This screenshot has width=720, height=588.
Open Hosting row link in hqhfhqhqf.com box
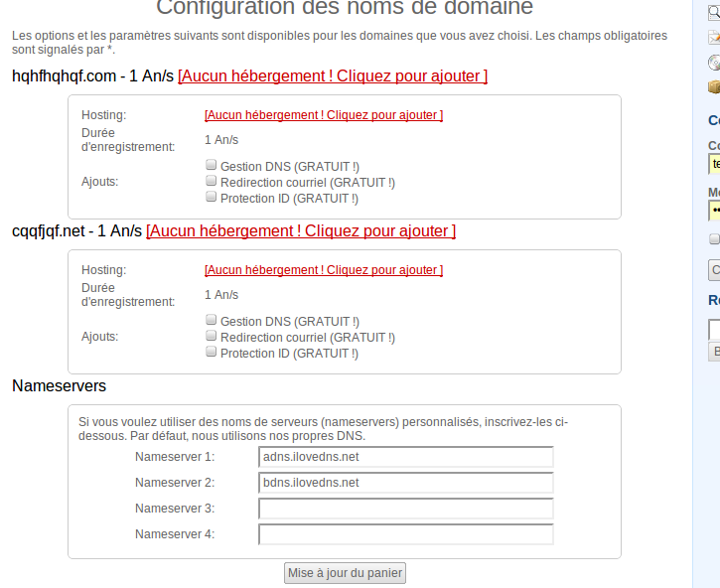[x=324, y=115]
